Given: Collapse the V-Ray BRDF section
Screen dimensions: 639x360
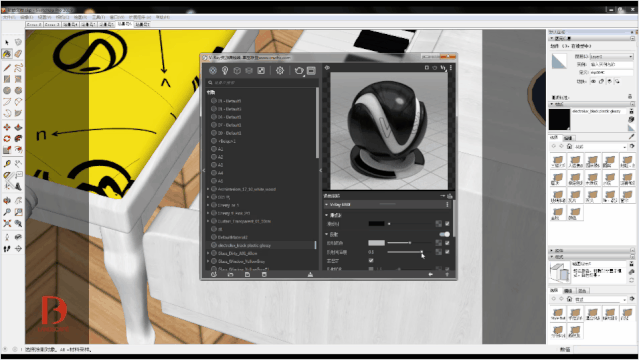Looking at the screenshot, I should tap(326, 204).
